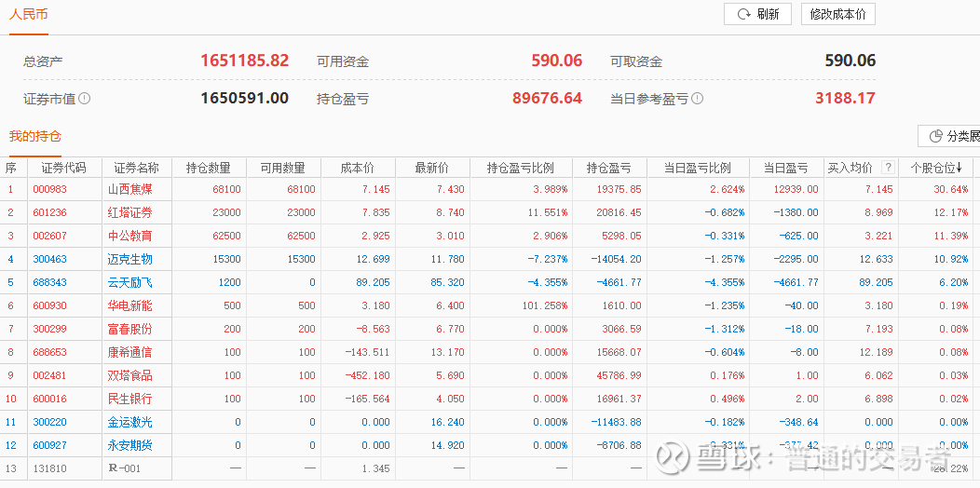Open the 我的持仓 tab

35,136
